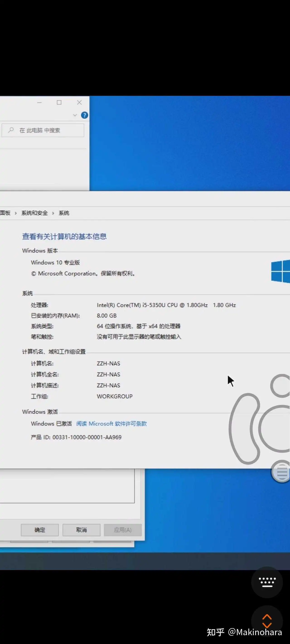Select the '笔和触控:' label
Viewport: 290px width, 644px height.
coord(42,336)
